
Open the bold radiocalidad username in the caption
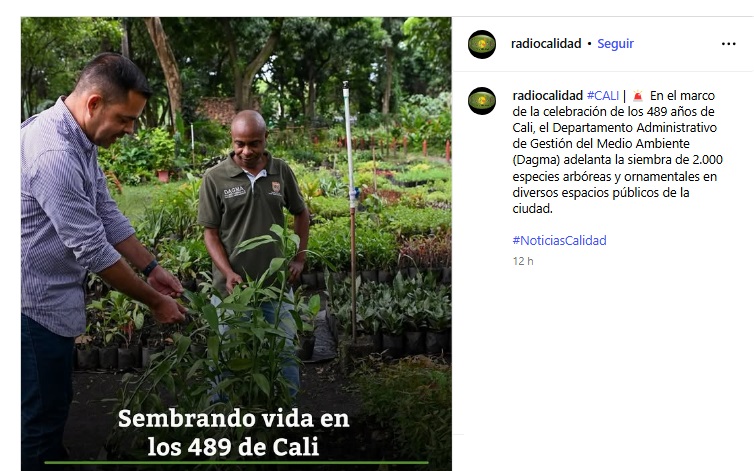[547, 96]
